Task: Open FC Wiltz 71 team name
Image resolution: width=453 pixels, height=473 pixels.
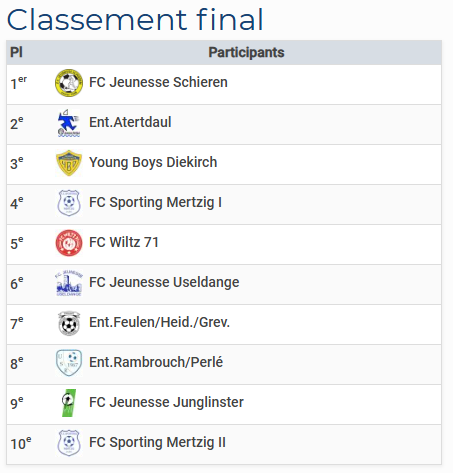Action: [124, 242]
